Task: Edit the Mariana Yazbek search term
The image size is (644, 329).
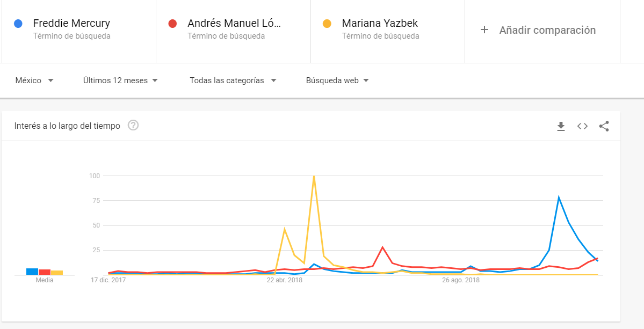Action: 380,24
